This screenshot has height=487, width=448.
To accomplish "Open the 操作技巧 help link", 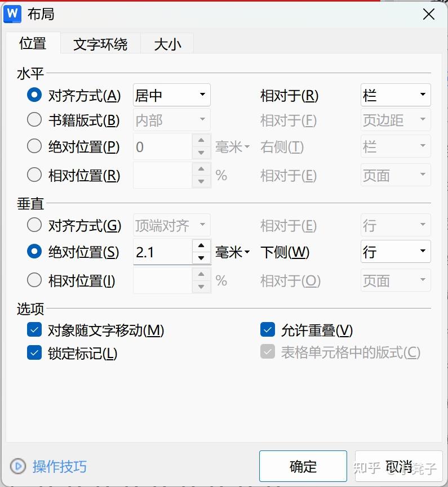I will pos(59,466).
